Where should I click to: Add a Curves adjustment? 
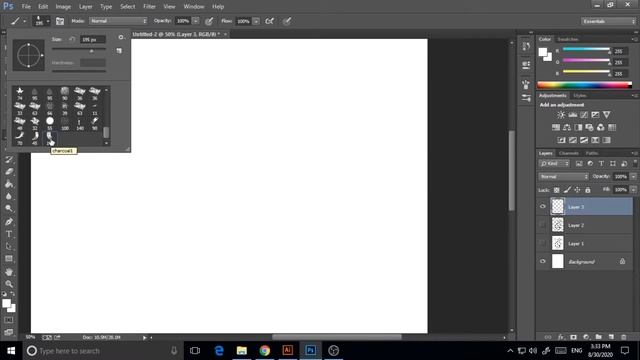pyautogui.click(x=584, y=115)
